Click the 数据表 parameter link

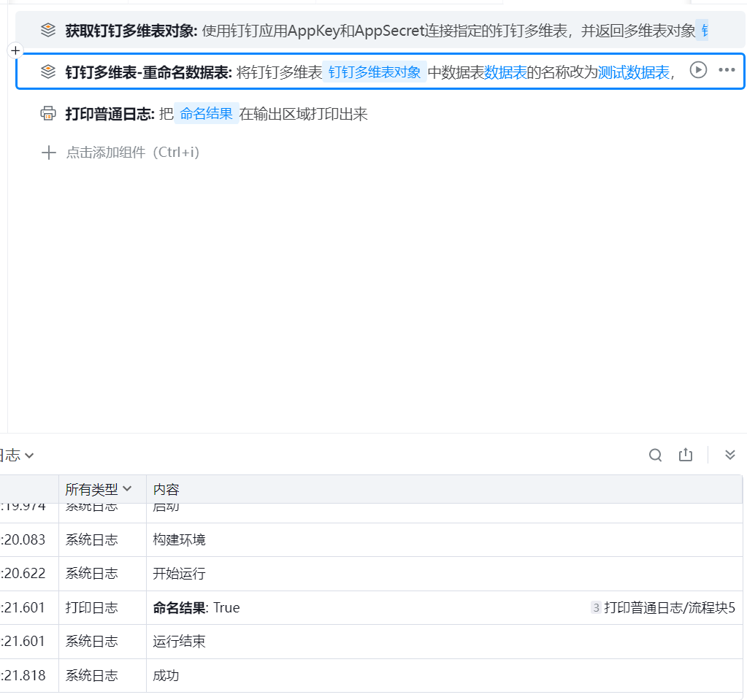(x=505, y=72)
